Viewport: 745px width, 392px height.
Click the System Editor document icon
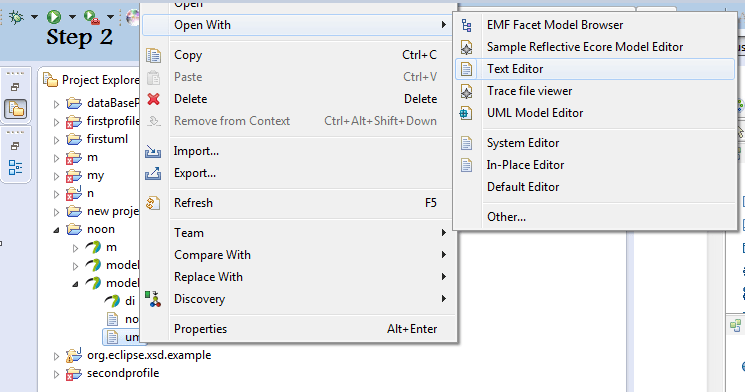[x=467, y=143]
